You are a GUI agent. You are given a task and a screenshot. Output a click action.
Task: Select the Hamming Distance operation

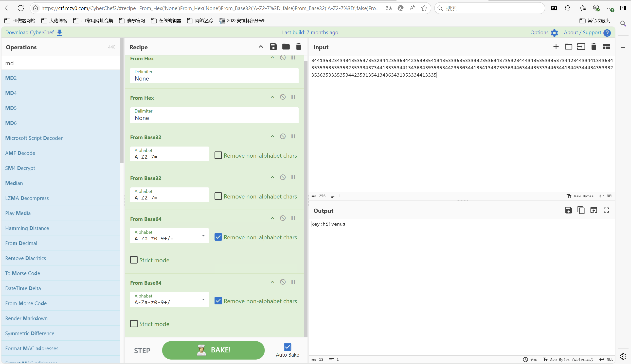(61, 228)
